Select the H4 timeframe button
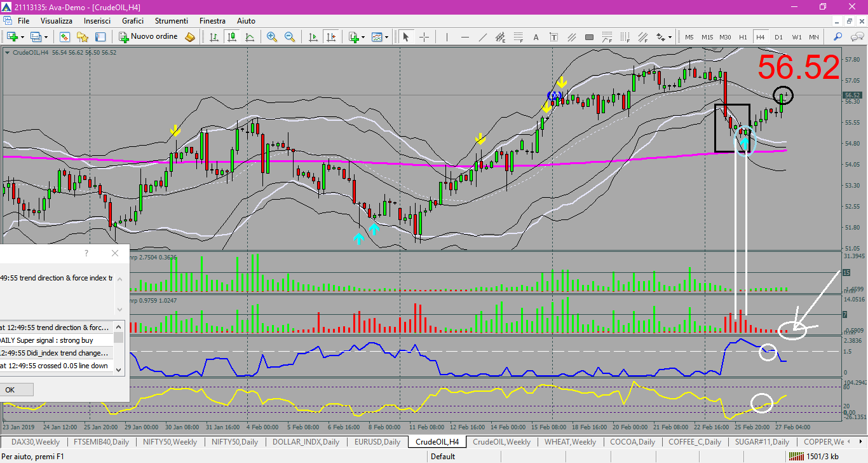Viewport: 868px width, 463px height. pos(761,37)
